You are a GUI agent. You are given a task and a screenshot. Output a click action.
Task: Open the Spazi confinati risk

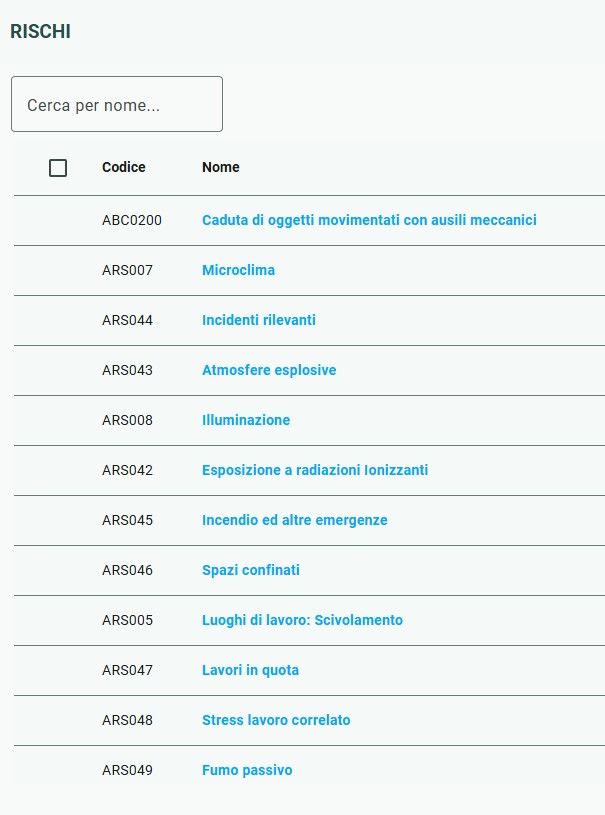(251, 570)
